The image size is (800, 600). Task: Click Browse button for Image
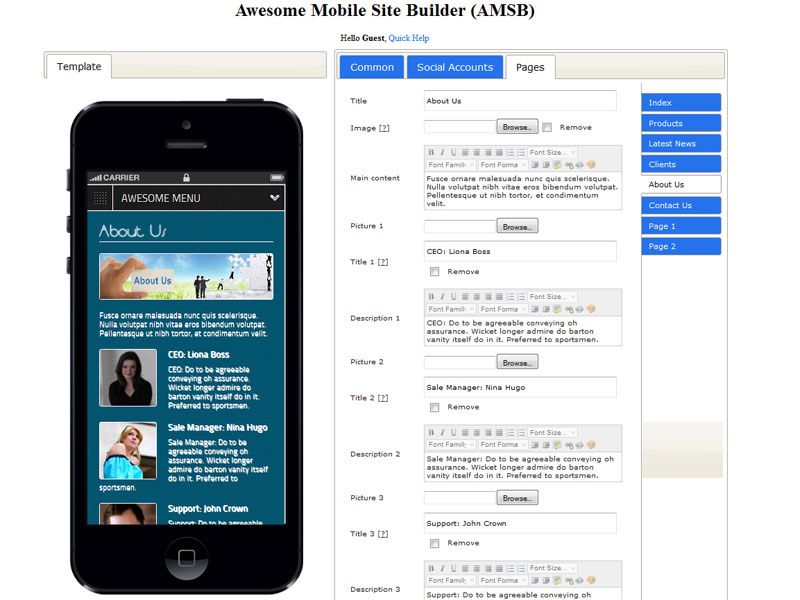click(517, 127)
